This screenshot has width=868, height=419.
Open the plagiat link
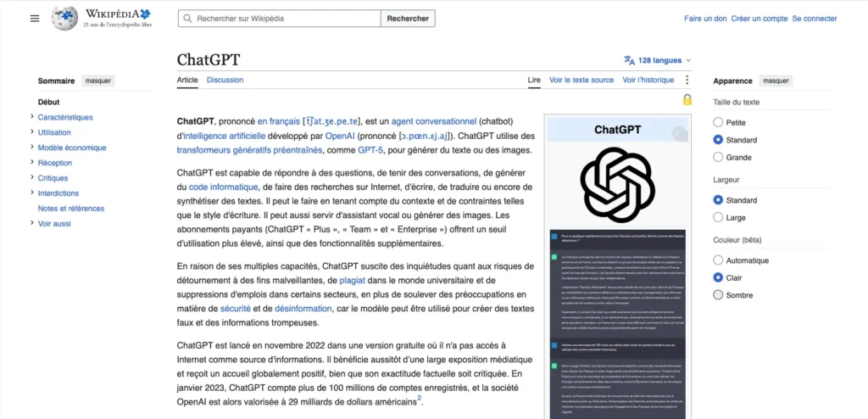[x=352, y=280]
